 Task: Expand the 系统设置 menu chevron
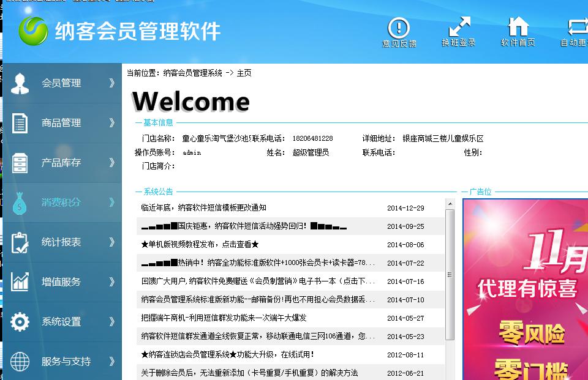click(x=111, y=322)
